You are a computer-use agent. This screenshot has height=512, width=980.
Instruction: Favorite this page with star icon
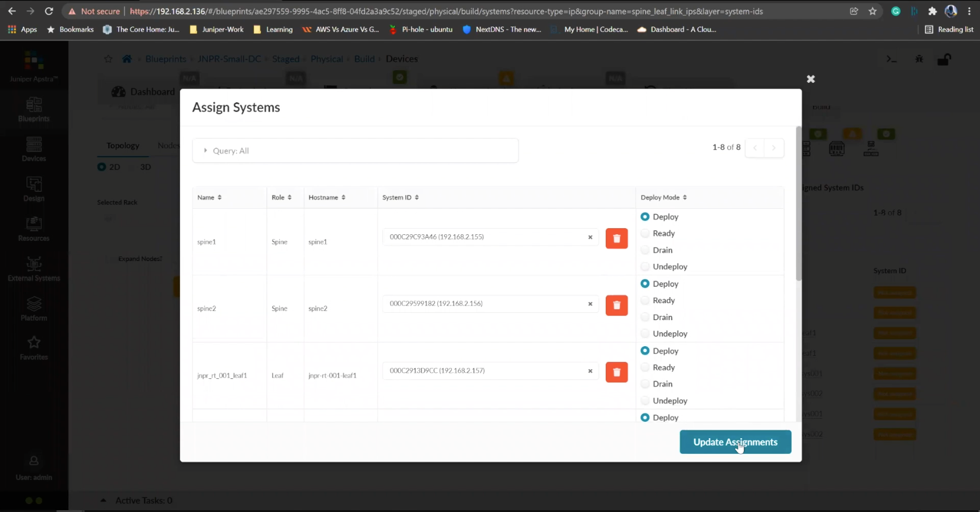[x=108, y=59]
